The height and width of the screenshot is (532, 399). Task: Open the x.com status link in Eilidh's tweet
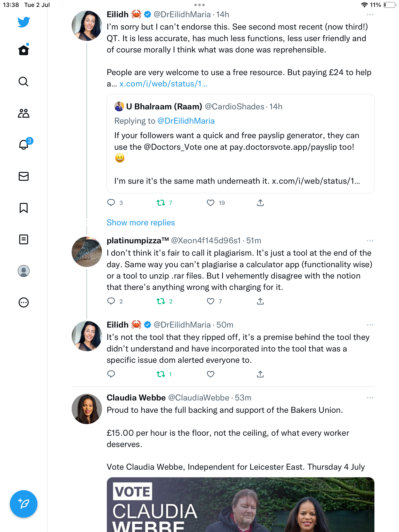pyautogui.click(x=163, y=84)
